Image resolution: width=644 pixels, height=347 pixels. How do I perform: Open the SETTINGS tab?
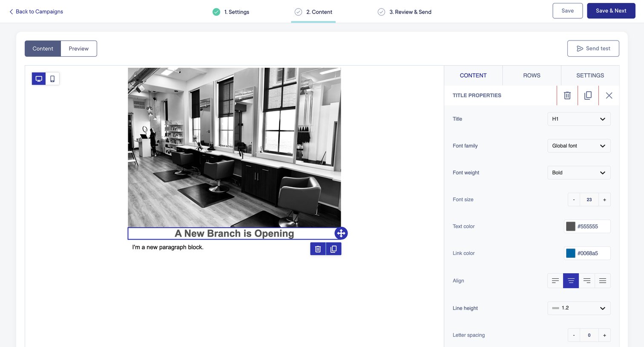[x=590, y=75]
